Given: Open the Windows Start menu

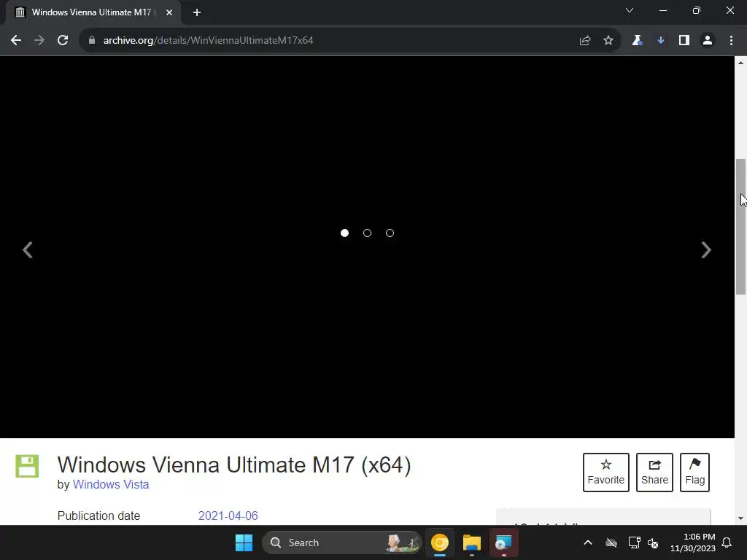Looking at the screenshot, I should pos(244,542).
